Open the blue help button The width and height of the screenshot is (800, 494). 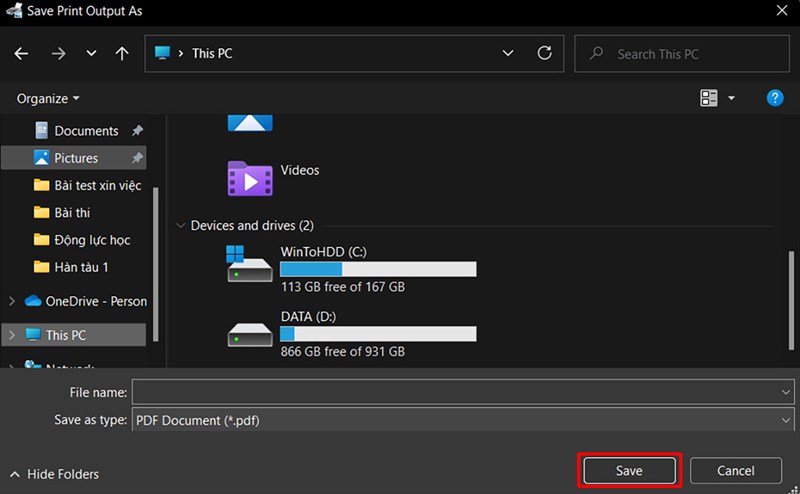point(774,98)
